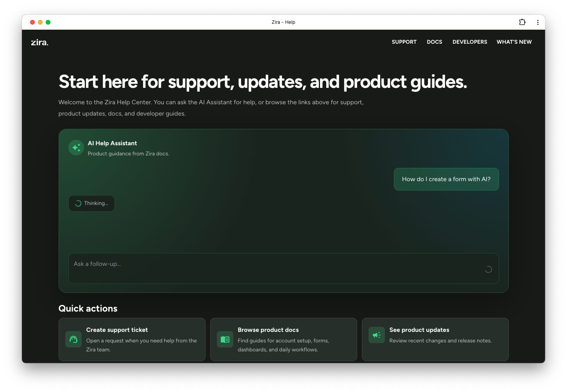This screenshot has height=392, width=567.
Task: Click the Zira - Help window title
Action: click(283, 22)
